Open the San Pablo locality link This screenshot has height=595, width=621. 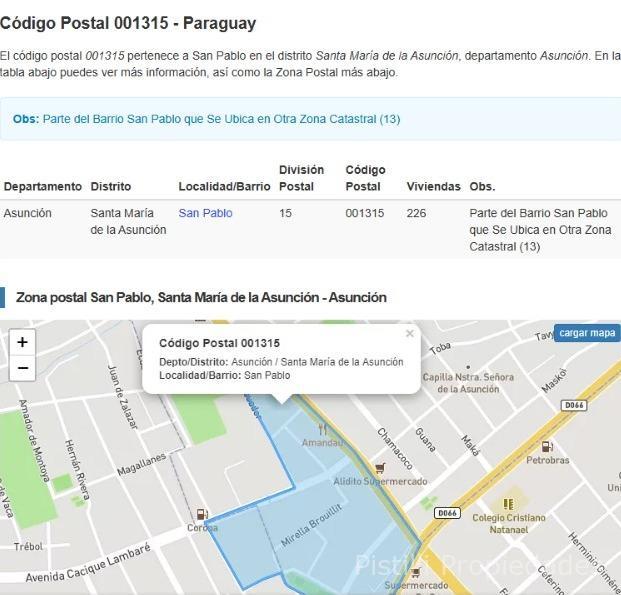point(205,213)
